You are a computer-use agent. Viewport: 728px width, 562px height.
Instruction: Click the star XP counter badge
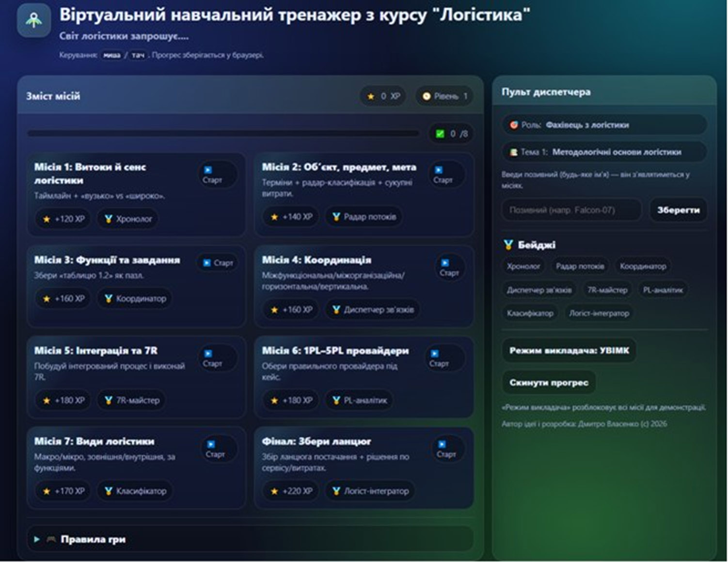(x=383, y=96)
